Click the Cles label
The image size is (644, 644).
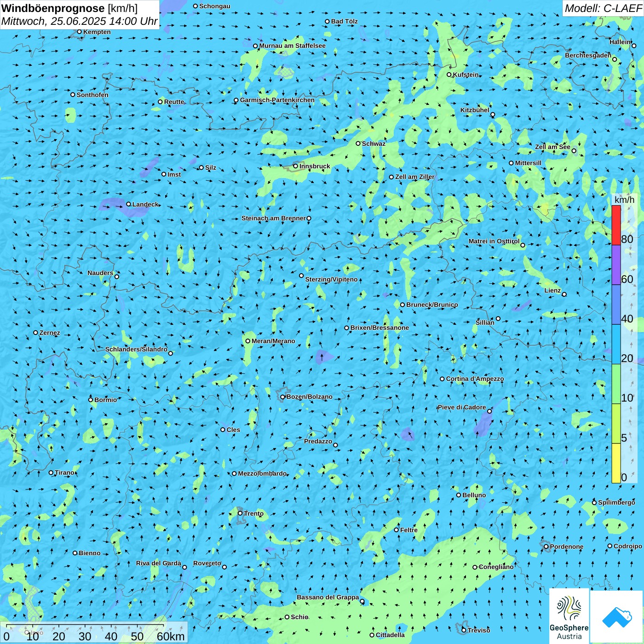233,430
